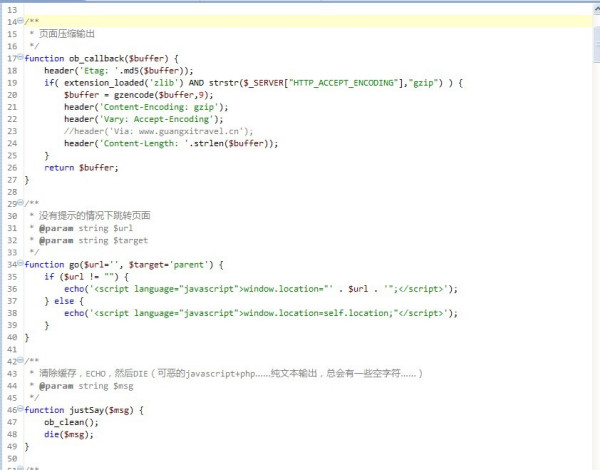The height and width of the screenshot is (470, 600).
Task: Click the 'else' keyword on line 37
Action: click(x=64, y=301)
